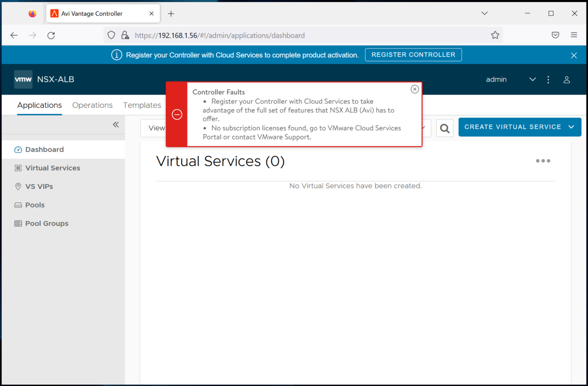Switch to the Applications tab
This screenshot has height=386, width=588.
coord(40,105)
